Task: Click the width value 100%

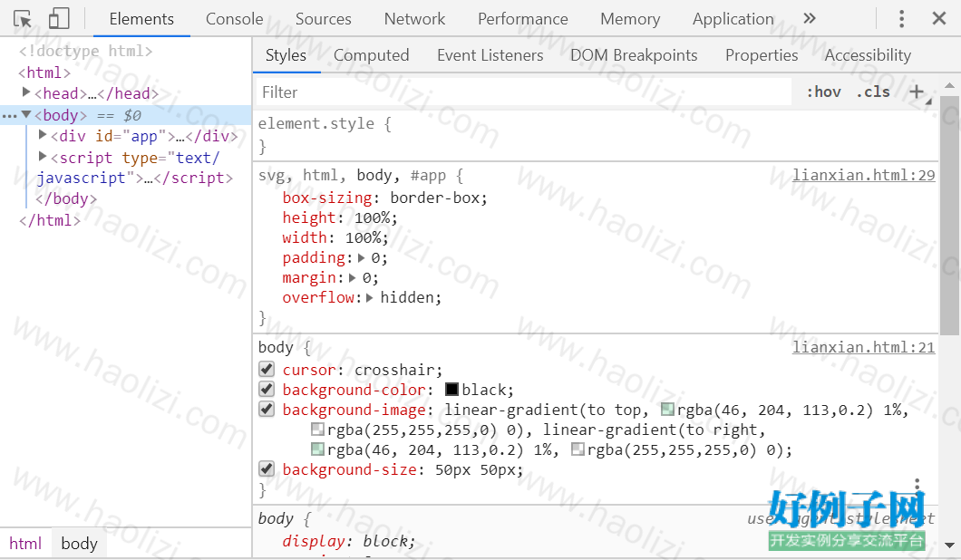Action: pos(364,237)
